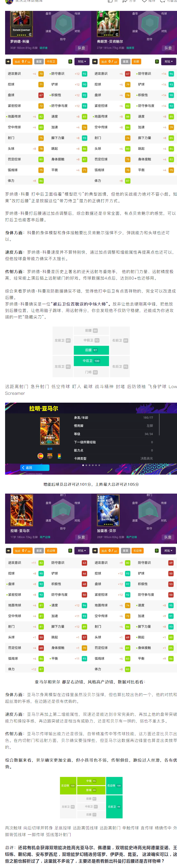Image resolution: width=177 pixels, height=868 pixels.
Task: Click the green B icon next to Yamal's 对比
Action: [x=70, y=551]
